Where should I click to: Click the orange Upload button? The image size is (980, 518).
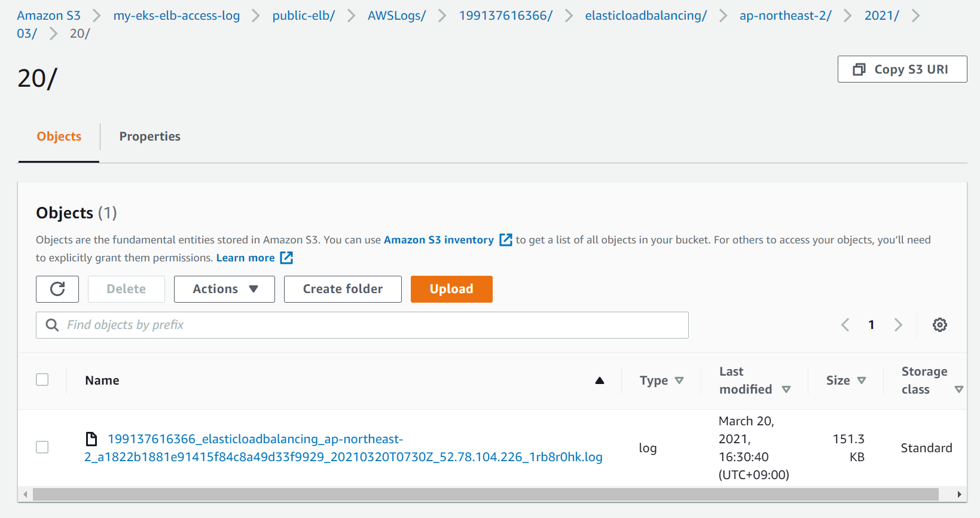pyautogui.click(x=451, y=289)
